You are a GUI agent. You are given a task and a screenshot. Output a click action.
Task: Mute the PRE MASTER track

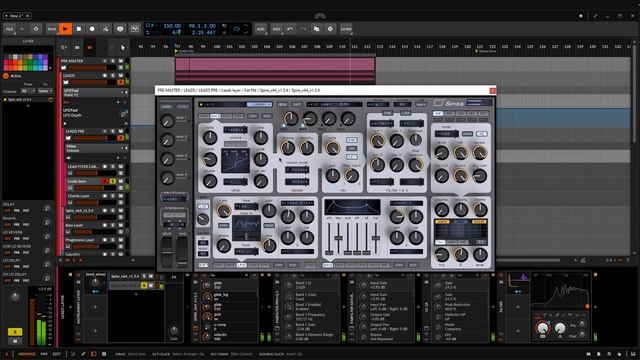[121, 61]
